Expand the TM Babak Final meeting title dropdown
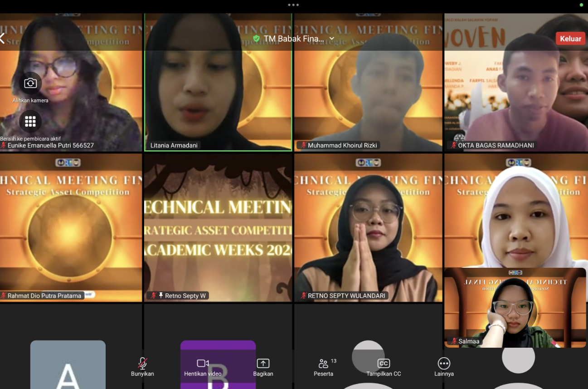 click(331, 39)
